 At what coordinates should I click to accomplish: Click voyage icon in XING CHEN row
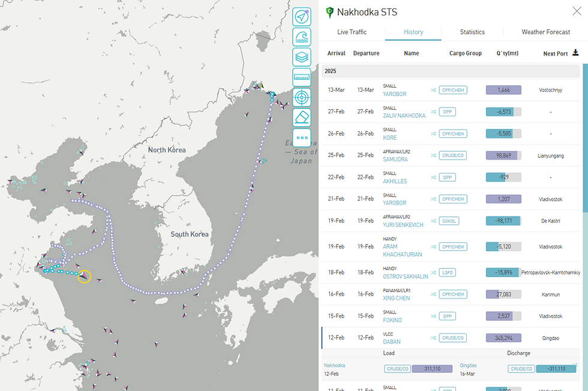pos(433,294)
